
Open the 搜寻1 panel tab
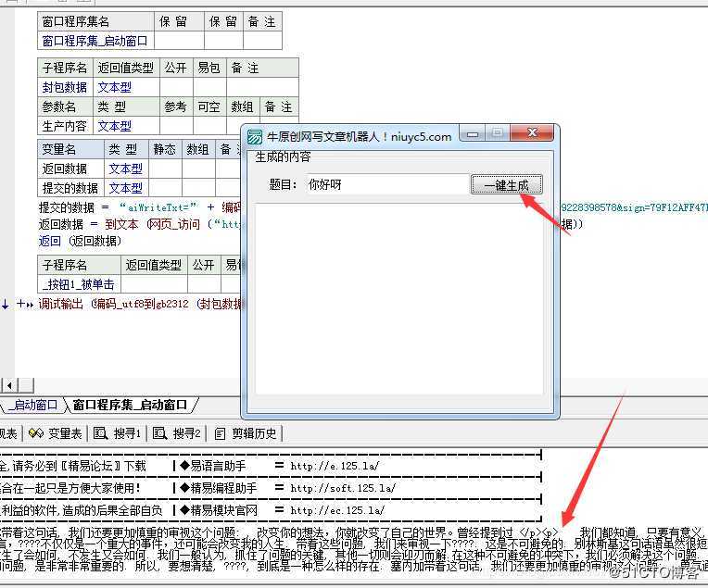point(118,433)
